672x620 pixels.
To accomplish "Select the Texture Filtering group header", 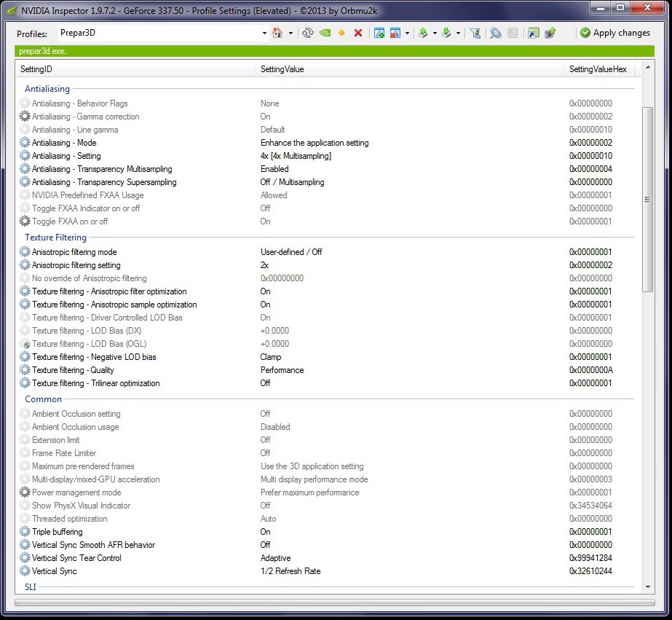I will [56, 237].
